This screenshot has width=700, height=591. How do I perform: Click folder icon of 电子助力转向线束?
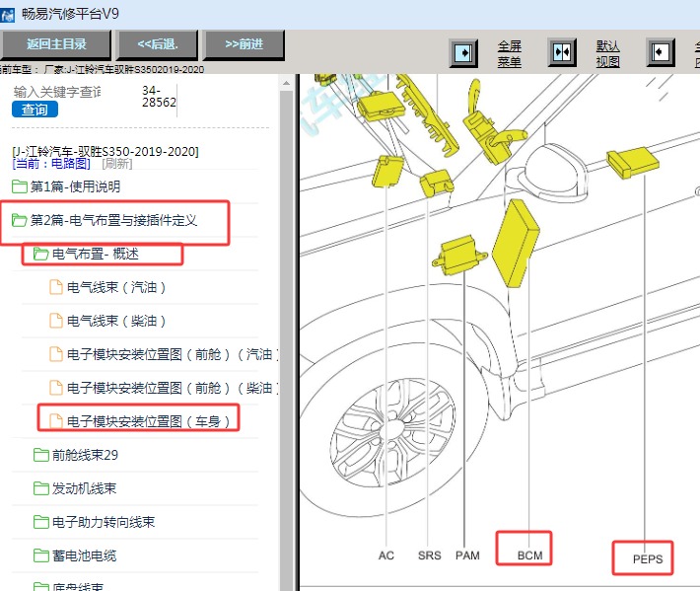pos(41,522)
